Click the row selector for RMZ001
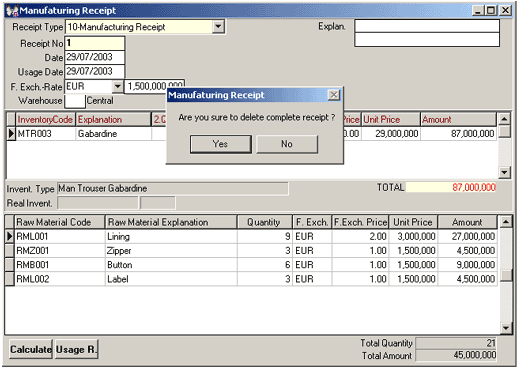520x370 pixels. point(10,251)
